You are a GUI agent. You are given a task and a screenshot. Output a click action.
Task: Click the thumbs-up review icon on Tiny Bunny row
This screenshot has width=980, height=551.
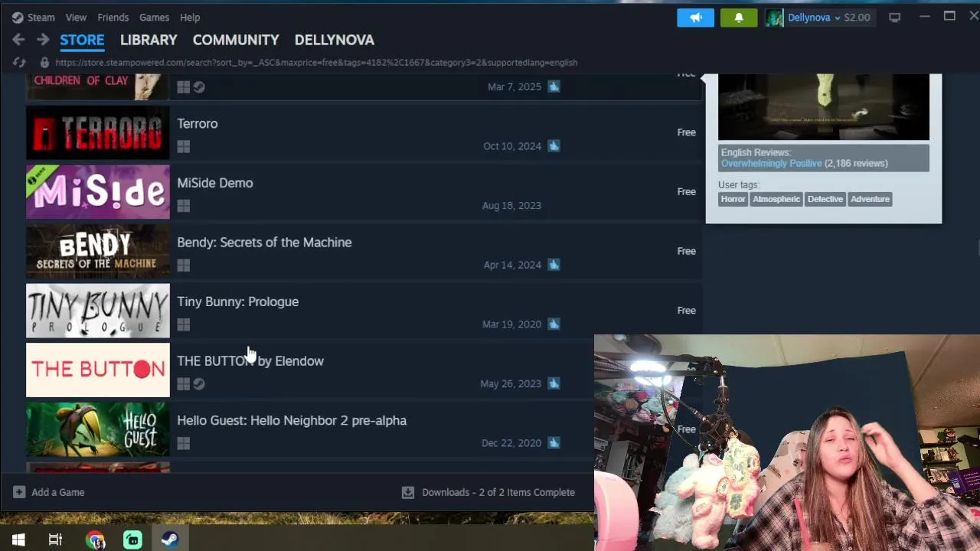(554, 324)
